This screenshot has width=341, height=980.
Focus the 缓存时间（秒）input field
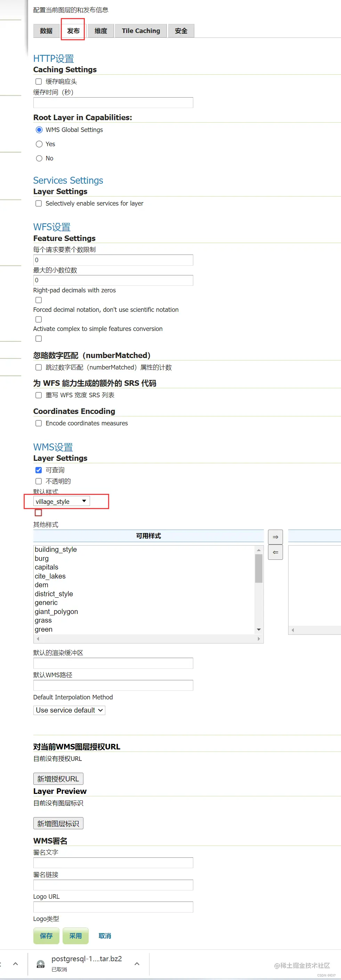click(113, 103)
